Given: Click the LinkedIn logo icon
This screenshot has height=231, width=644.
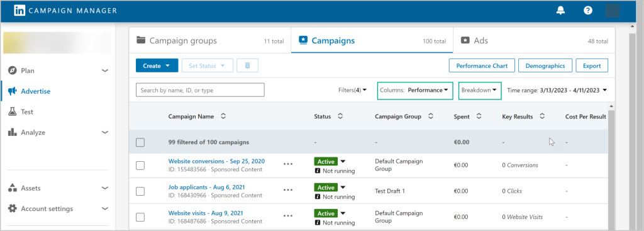Looking at the screenshot, I should pos(19,11).
